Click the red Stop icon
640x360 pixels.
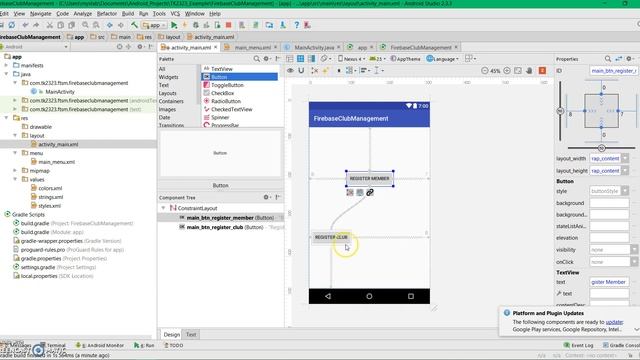pyautogui.click(x=229, y=25)
